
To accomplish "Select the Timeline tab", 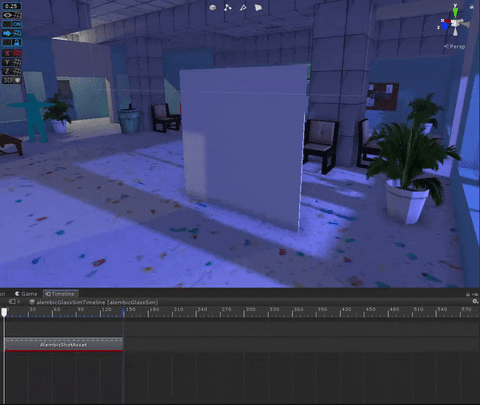I will point(61,294).
